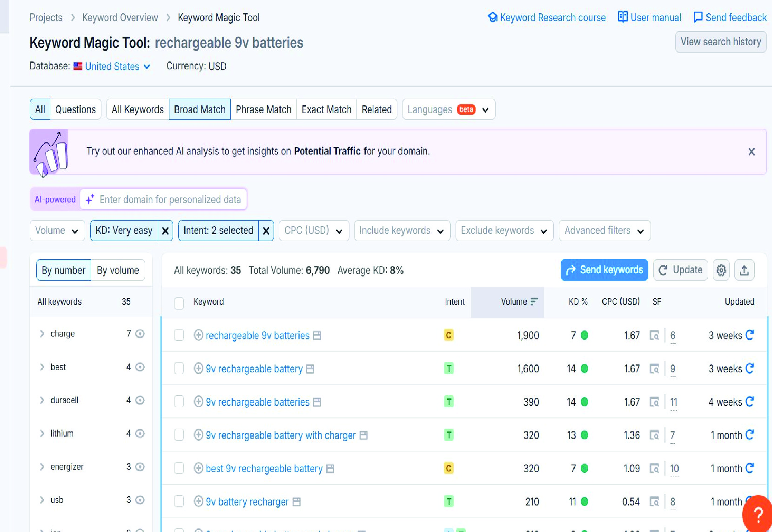Open the Keyword Research course
This screenshot has height=532, width=772.
pyautogui.click(x=552, y=17)
